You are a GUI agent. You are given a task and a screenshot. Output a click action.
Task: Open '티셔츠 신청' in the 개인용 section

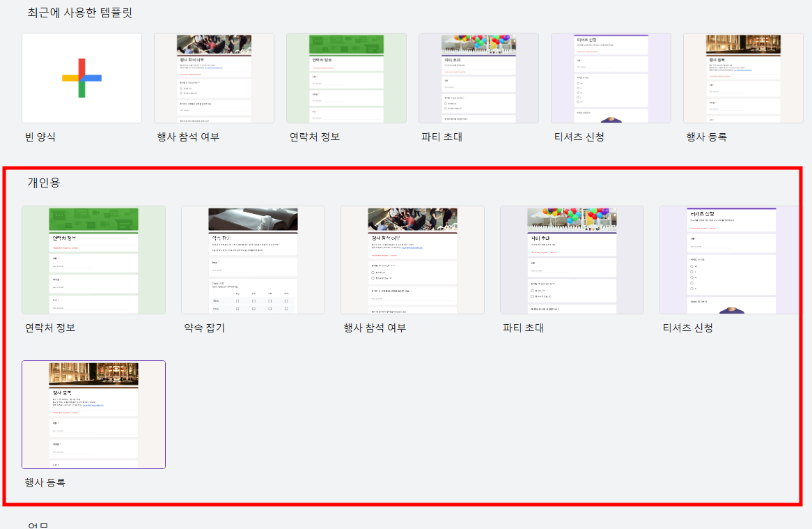(x=731, y=259)
